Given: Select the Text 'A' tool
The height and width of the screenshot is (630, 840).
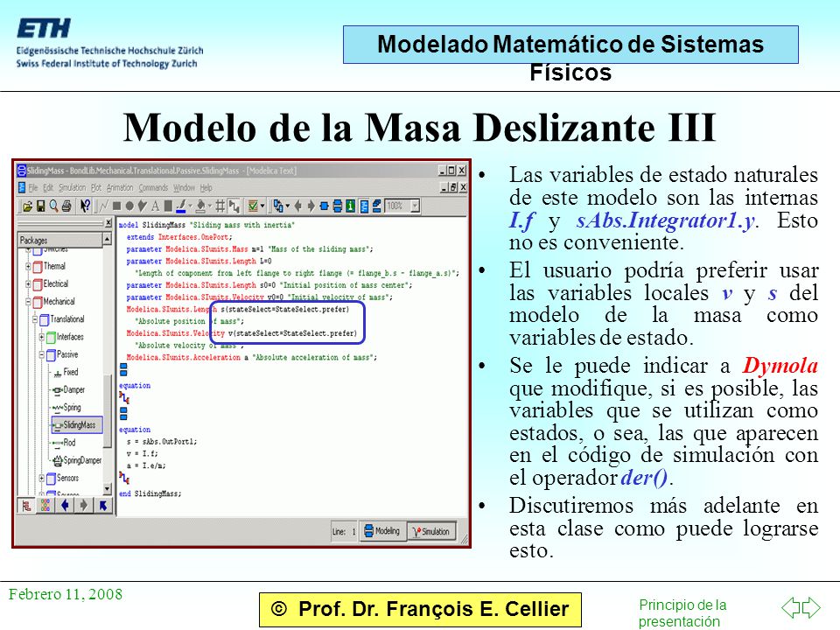Looking at the screenshot, I should point(156,206).
